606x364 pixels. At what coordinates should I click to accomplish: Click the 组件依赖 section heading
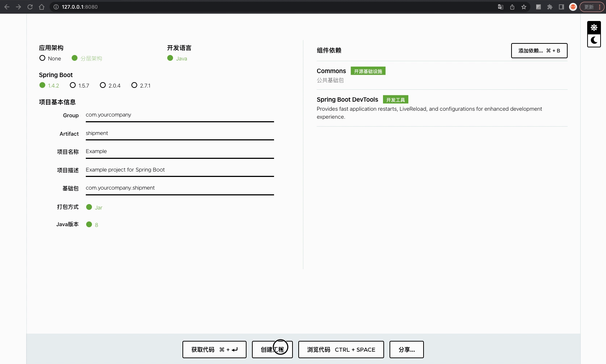tap(329, 50)
